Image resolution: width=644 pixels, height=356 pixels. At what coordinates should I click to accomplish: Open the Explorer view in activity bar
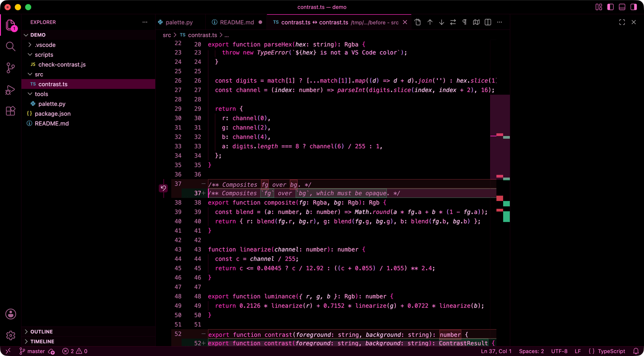11,25
